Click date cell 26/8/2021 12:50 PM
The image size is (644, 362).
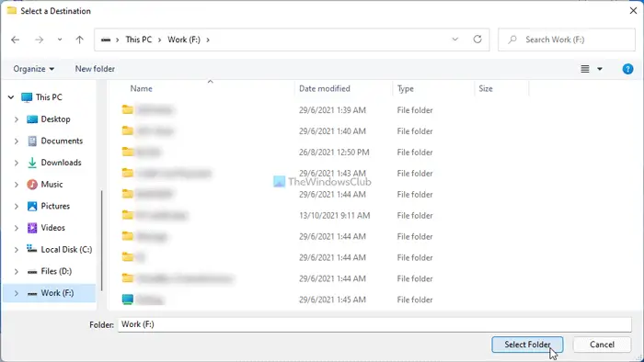[334, 153]
